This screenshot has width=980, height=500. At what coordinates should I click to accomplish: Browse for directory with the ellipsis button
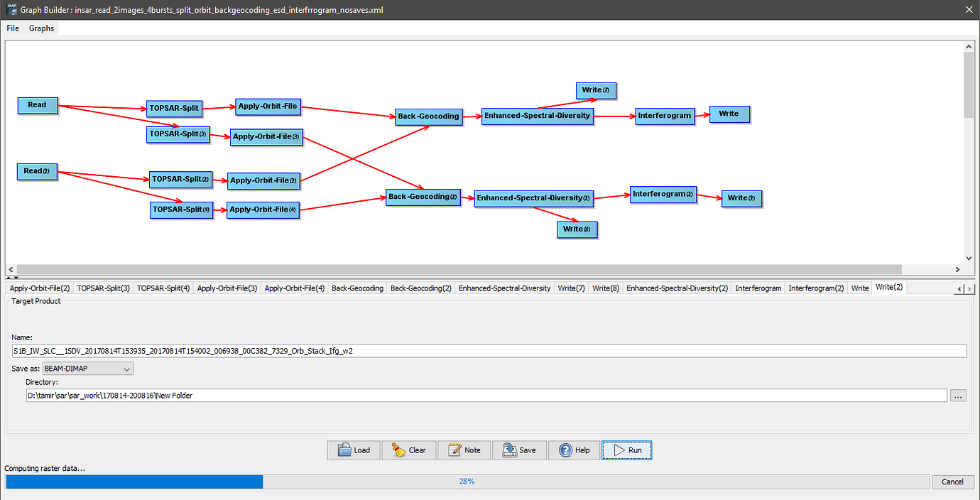point(959,396)
